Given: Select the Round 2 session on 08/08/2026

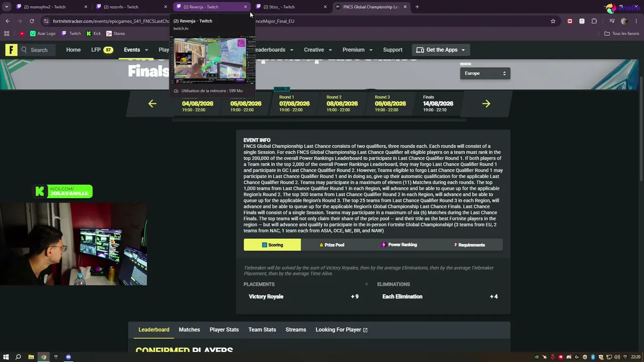Looking at the screenshot, I should (x=342, y=103).
